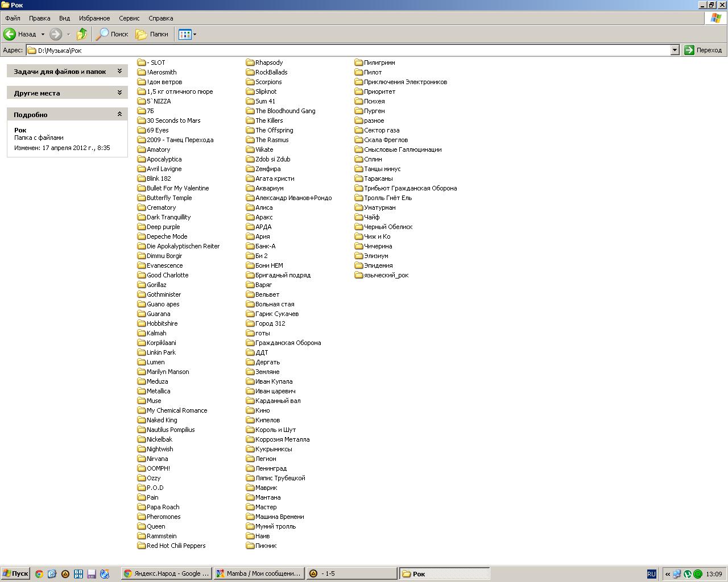Open the Back button history dropdown
The height and width of the screenshot is (582, 728).
click(x=43, y=34)
